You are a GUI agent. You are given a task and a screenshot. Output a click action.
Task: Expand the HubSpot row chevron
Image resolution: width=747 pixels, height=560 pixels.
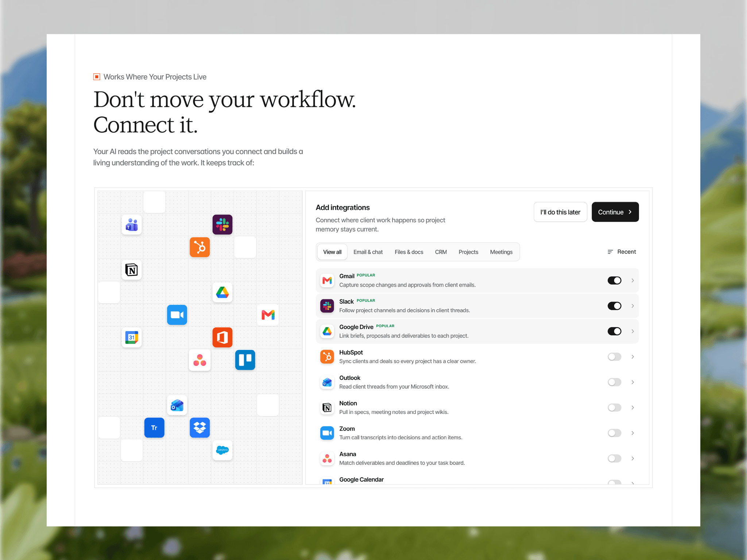[x=633, y=357]
